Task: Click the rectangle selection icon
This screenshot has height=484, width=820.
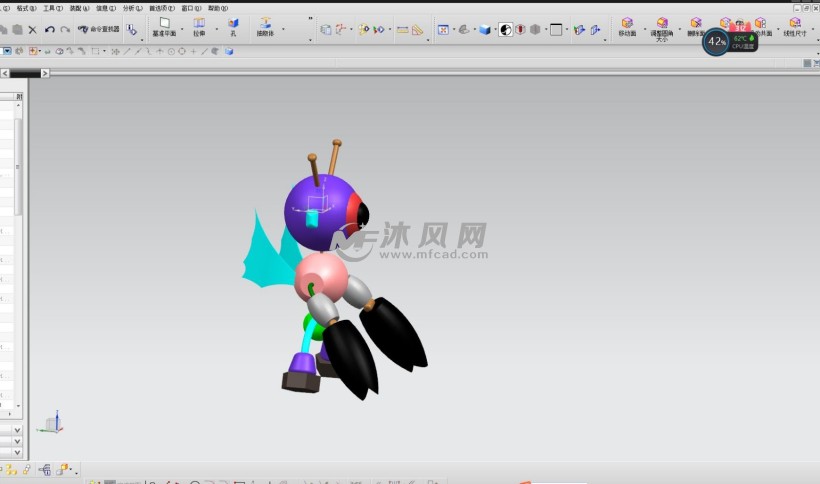Action: coord(95,51)
